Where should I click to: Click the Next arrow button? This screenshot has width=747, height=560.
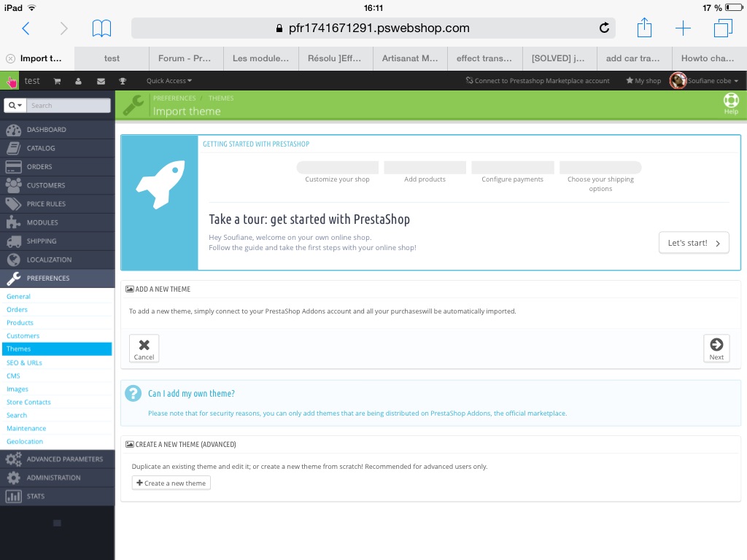click(716, 349)
